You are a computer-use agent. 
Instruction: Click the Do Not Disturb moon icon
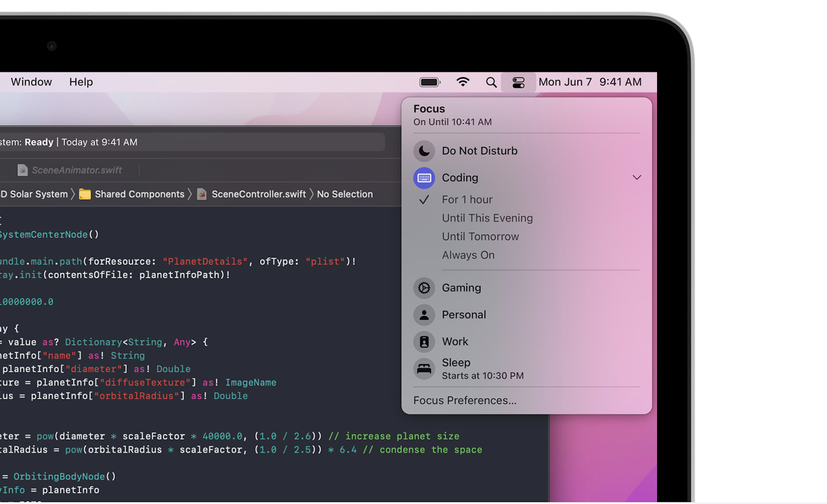coord(424,151)
